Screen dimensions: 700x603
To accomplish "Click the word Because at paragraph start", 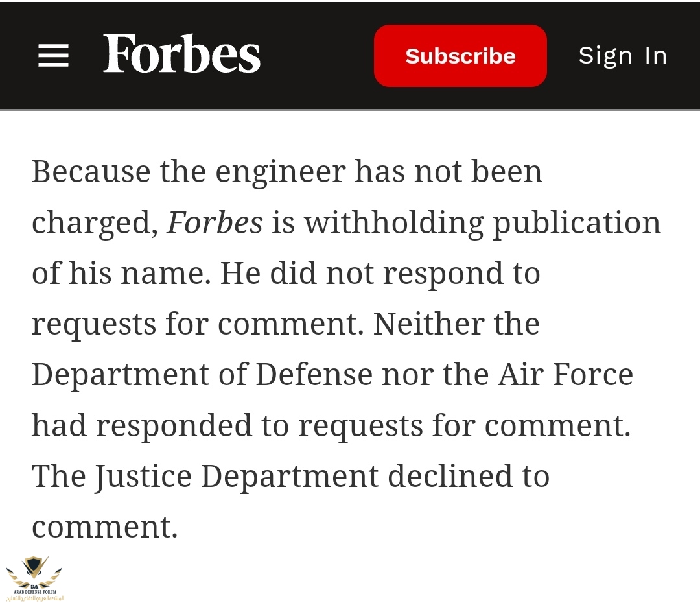I will (x=91, y=172).
